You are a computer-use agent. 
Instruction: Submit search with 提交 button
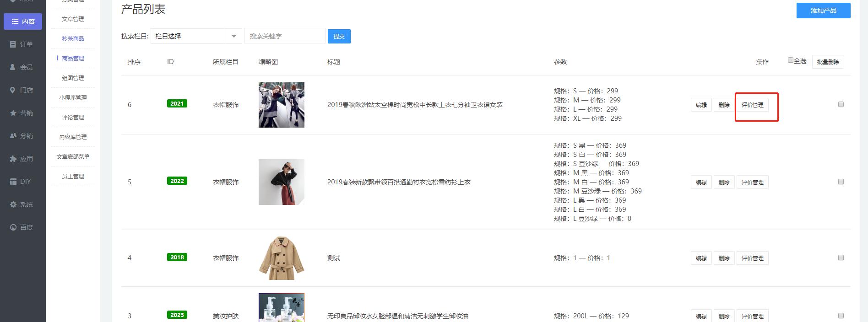tap(339, 37)
